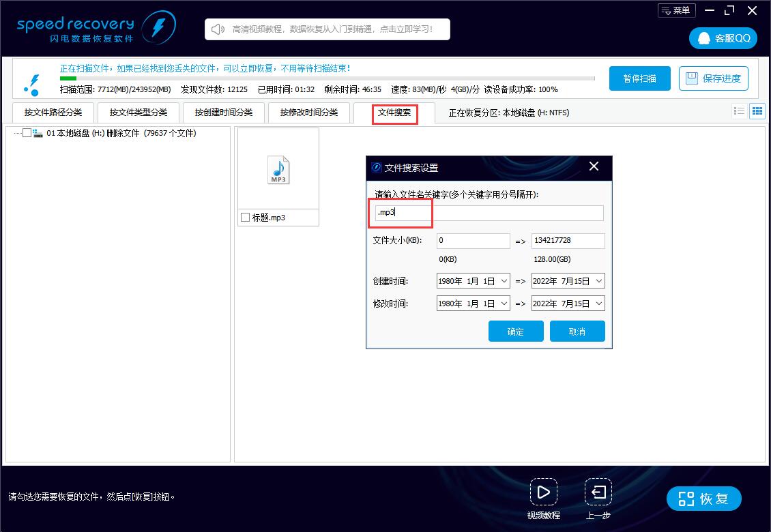Switch to the 按创建时间分类 tab
Viewport: 771px width, 532px height.
[x=224, y=113]
